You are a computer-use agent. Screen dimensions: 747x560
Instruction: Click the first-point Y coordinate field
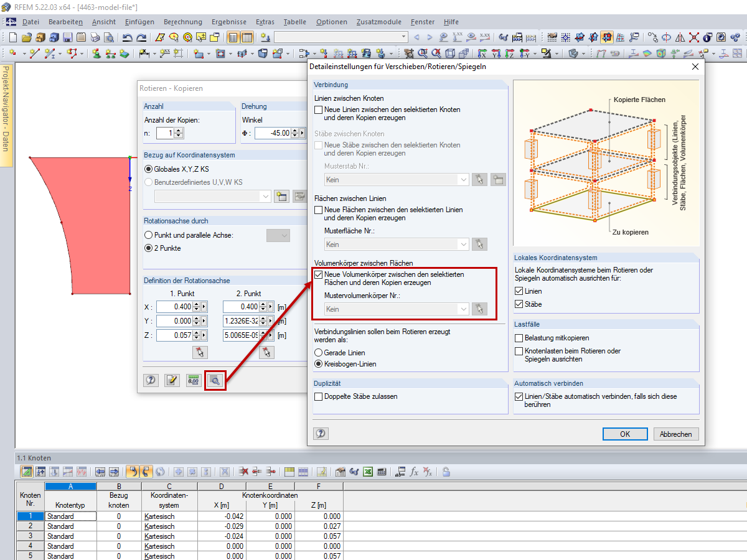click(x=175, y=321)
